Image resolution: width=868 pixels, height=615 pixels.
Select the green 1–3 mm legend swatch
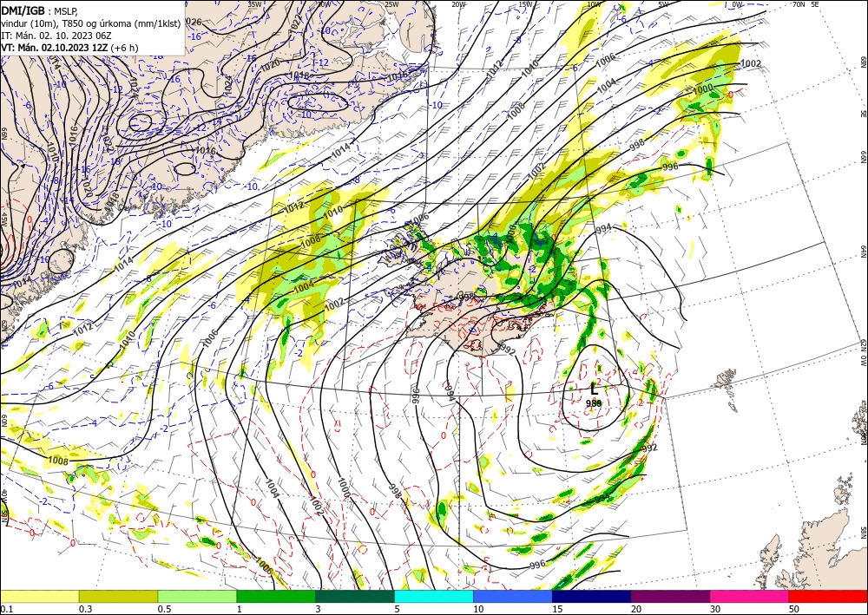(276, 596)
